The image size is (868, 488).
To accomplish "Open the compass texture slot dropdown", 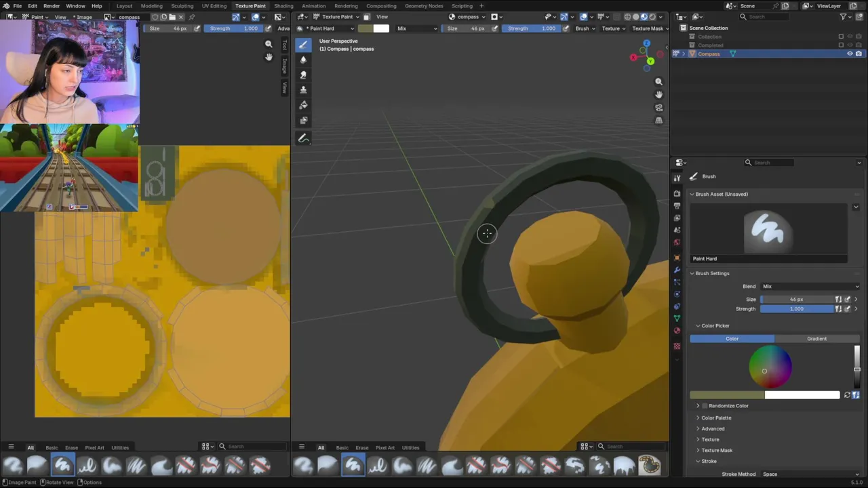I will click(x=467, y=17).
